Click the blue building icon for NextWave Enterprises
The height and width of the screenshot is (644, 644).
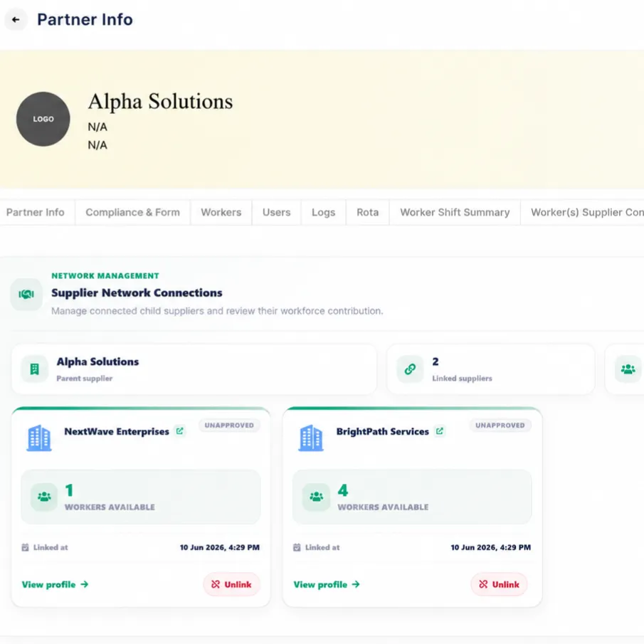[39, 438]
